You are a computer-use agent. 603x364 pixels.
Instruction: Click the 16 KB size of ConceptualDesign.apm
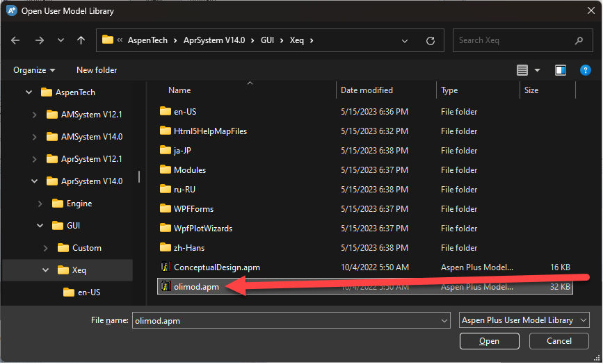[x=560, y=267]
